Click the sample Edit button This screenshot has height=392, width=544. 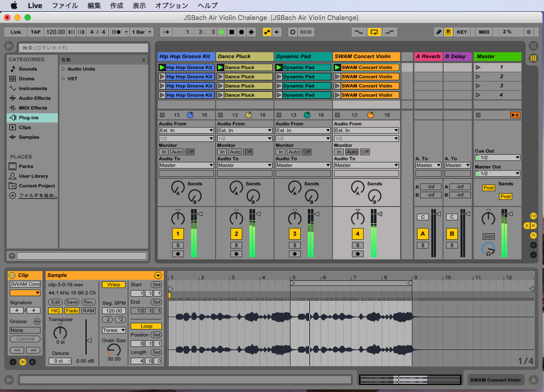coord(55,302)
